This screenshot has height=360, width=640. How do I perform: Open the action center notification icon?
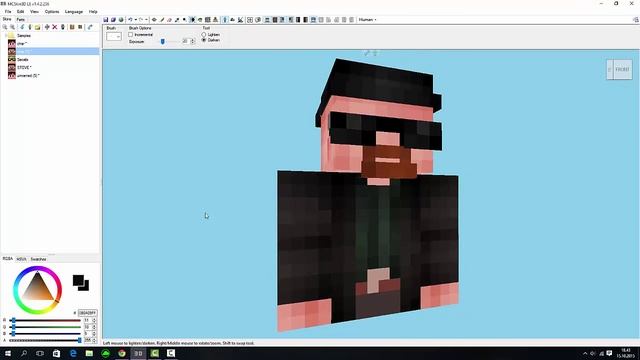pos(609,353)
